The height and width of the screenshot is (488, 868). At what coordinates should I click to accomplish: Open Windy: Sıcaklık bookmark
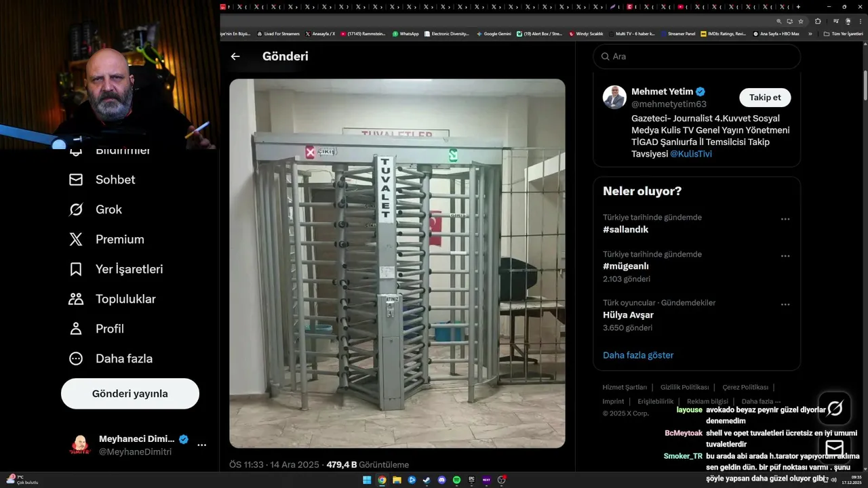tap(586, 34)
